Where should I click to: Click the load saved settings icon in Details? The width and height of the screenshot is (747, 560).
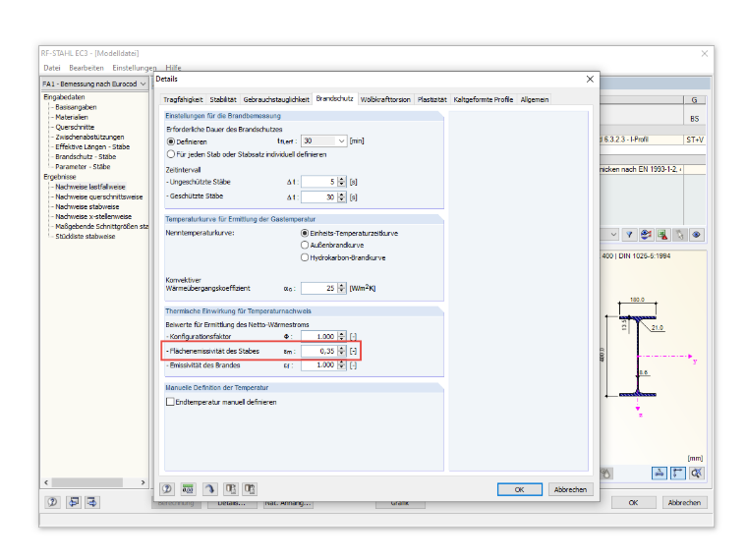coord(231,489)
